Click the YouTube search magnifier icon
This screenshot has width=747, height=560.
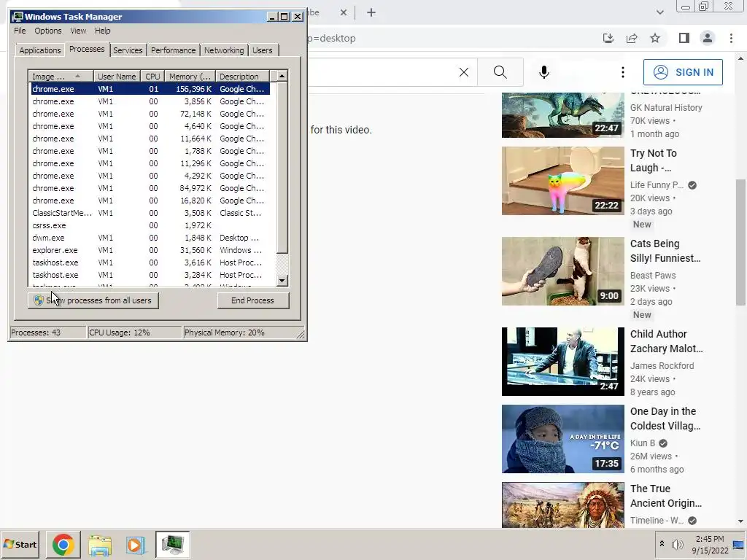tap(500, 72)
